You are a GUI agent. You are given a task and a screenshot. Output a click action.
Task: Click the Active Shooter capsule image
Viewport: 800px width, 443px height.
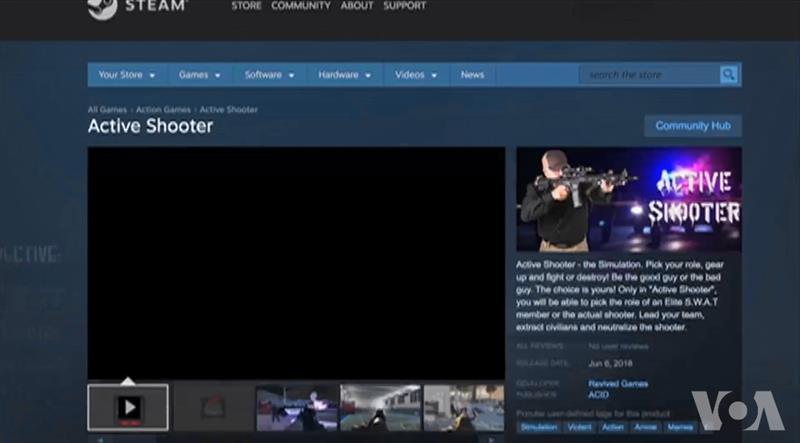pyautogui.click(x=629, y=198)
